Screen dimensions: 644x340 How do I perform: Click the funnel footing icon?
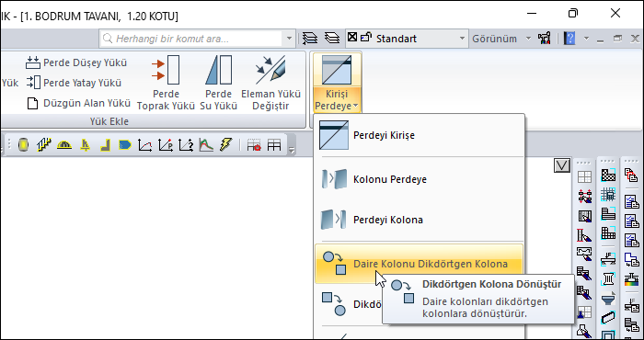(x=608, y=299)
